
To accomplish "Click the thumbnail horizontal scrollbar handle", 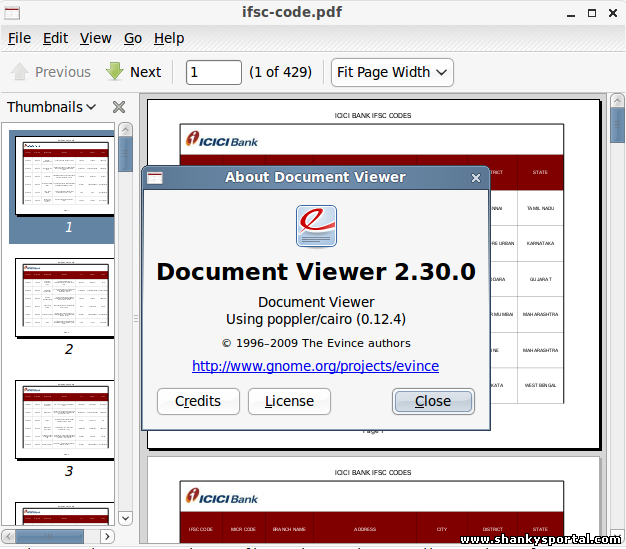I will click(50, 536).
